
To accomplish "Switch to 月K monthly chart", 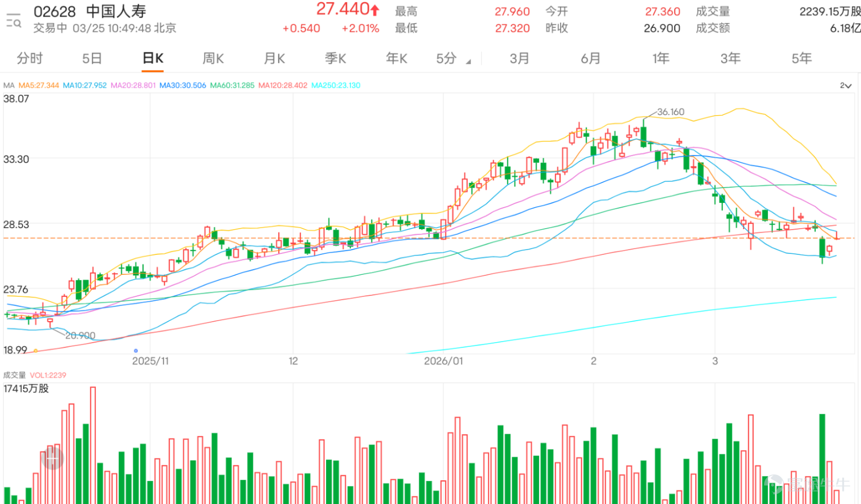I will tap(274, 58).
